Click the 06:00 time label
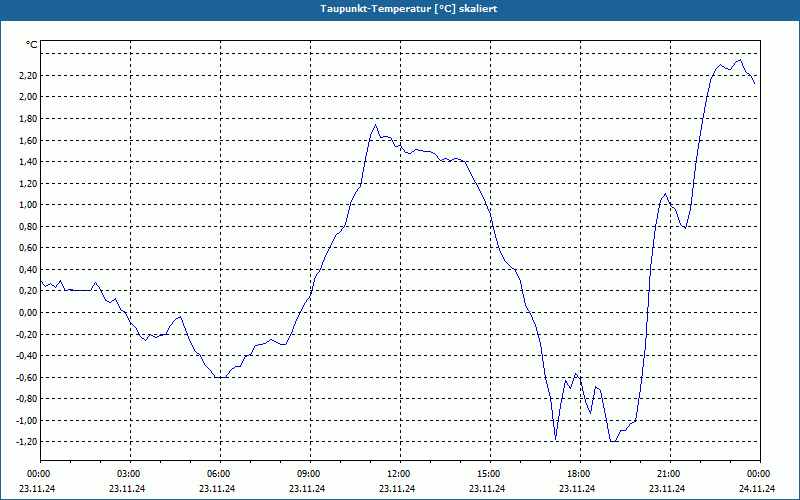Screen dimensions: 800x500 point(220,474)
